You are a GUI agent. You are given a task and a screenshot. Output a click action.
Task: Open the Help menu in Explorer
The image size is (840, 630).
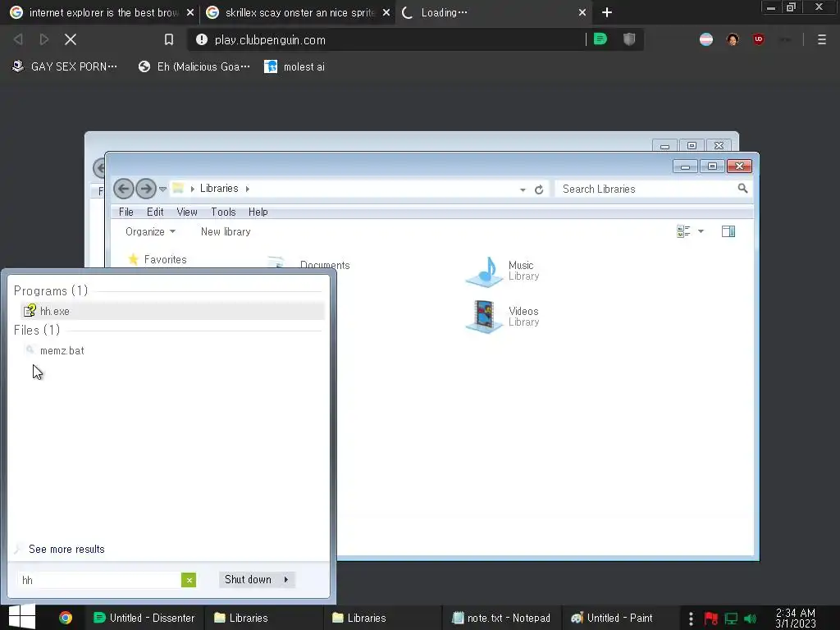click(x=258, y=212)
